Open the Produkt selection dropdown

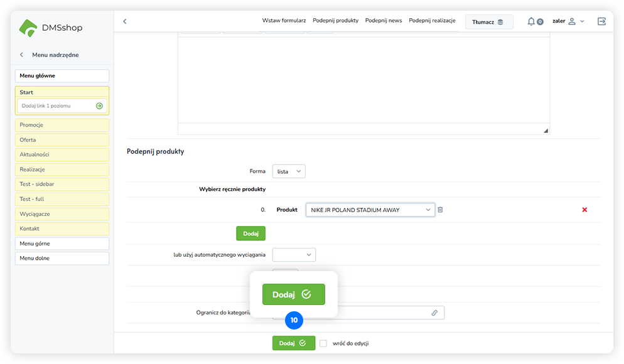pos(370,210)
